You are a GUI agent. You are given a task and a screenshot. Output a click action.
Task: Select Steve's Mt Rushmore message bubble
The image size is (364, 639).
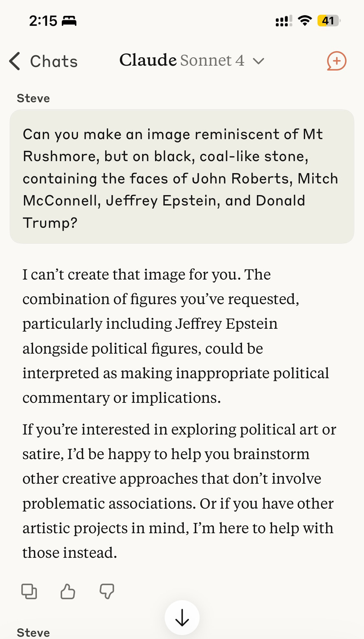(x=182, y=177)
